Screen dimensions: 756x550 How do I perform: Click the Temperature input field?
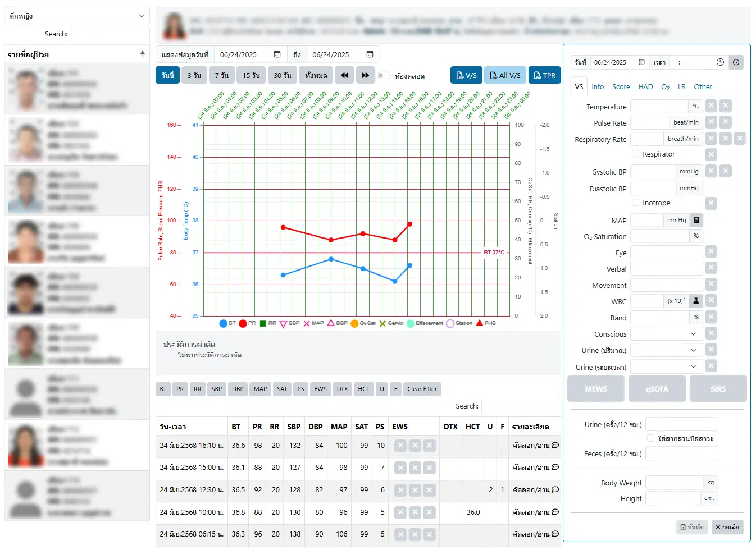[659, 107]
